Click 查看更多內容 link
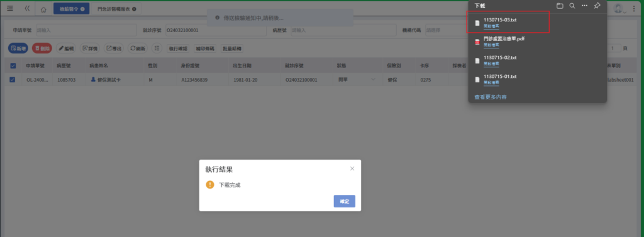This screenshot has width=644, height=237. pyautogui.click(x=491, y=97)
